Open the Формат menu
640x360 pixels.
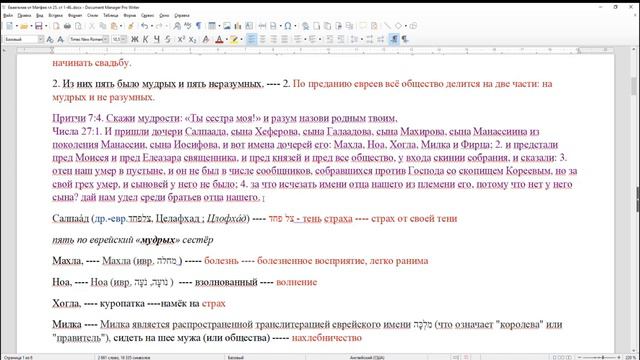(x=75, y=16)
